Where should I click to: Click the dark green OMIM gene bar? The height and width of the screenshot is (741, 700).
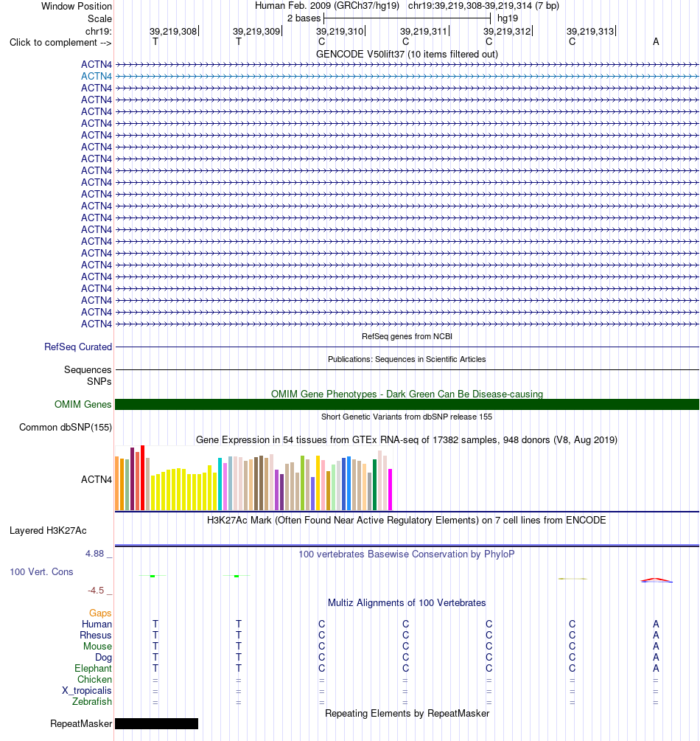407,405
